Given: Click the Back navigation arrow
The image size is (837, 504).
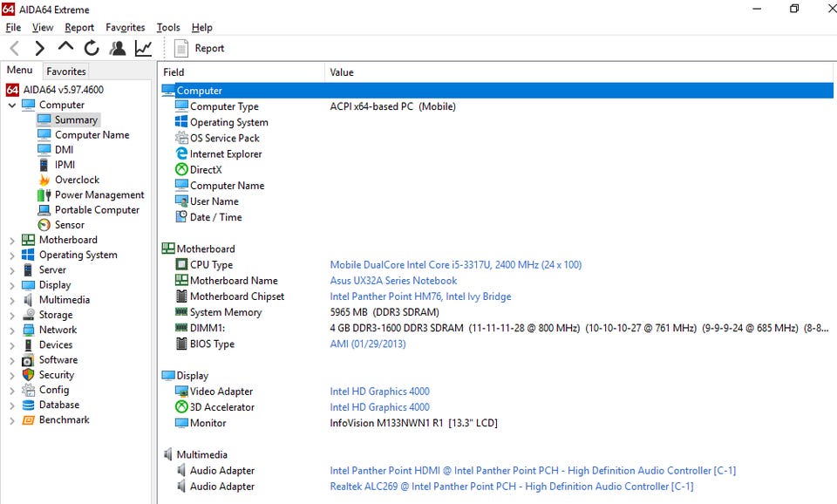Looking at the screenshot, I should [x=15, y=48].
